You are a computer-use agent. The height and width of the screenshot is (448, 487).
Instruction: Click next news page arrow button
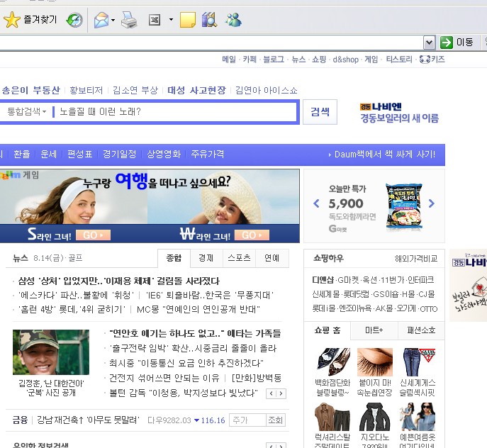(x=281, y=393)
